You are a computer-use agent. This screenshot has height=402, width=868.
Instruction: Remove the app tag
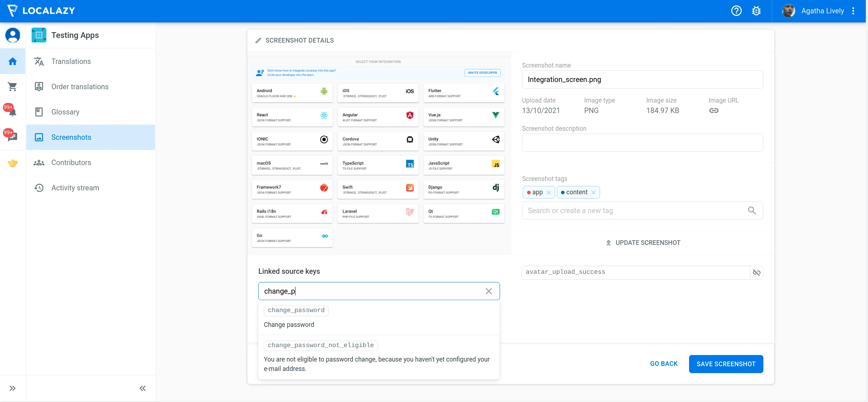549,193
